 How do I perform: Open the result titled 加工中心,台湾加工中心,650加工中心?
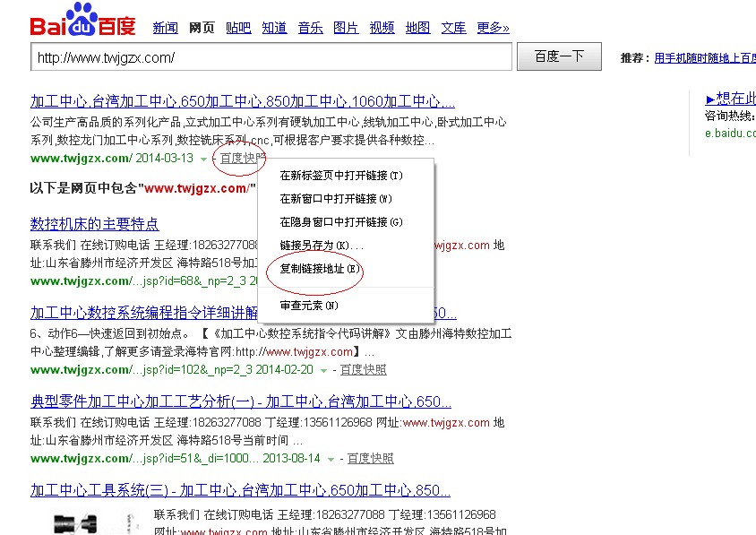pyautogui.click(x=243, y=101)
